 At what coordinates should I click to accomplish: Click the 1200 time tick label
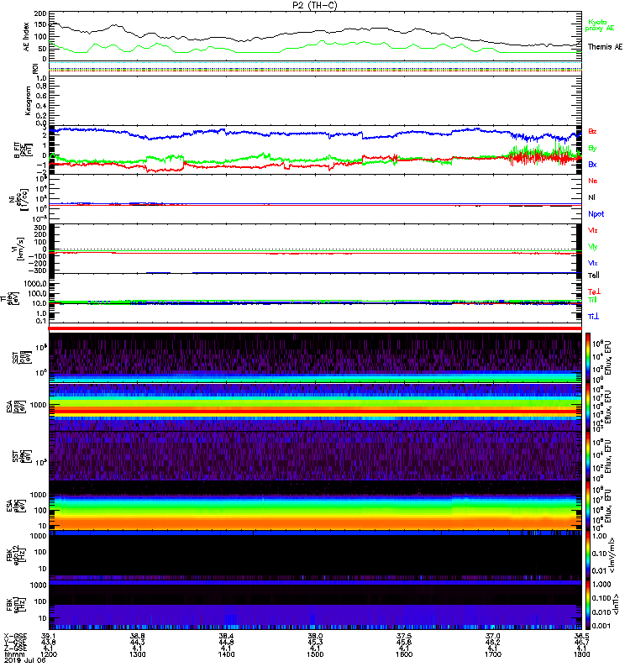click(49, 654)
